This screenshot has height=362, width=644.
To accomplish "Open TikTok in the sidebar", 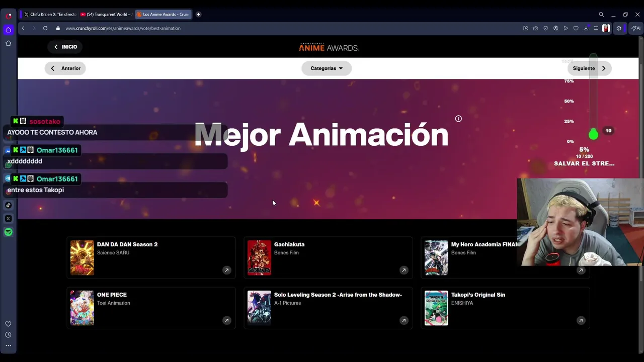I will tap(8, 205).
